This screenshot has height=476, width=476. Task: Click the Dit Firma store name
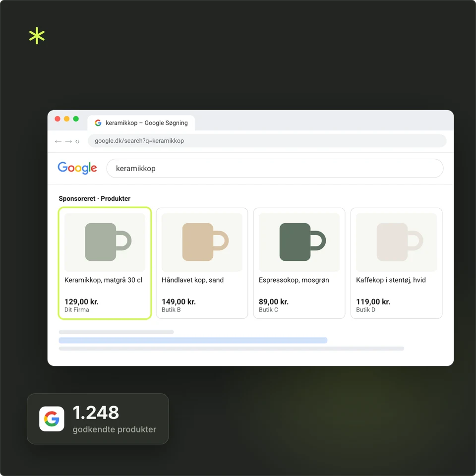(76, 309)
